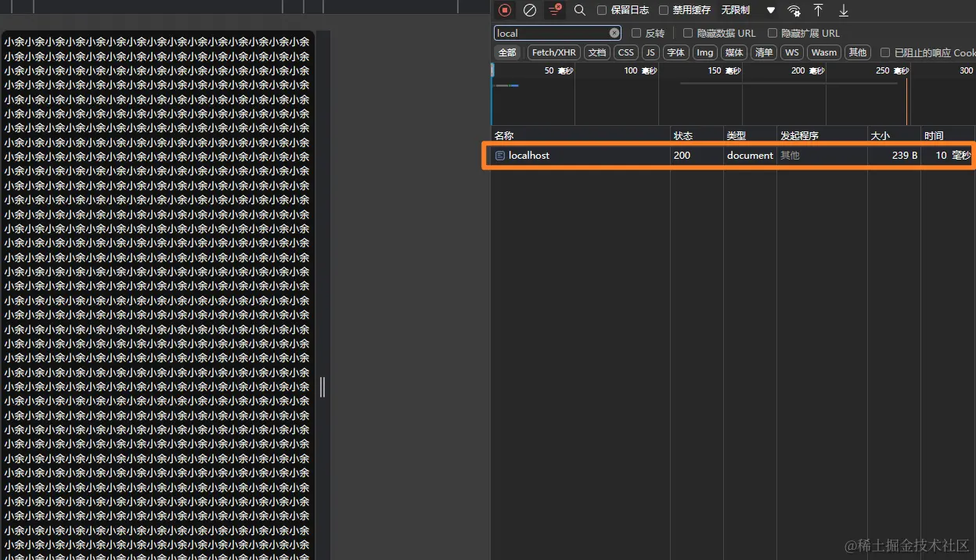Check 已阻止的响应 Cookie checkbox
The height and width of the screenshot is (560, 976).
coord(885,52)
